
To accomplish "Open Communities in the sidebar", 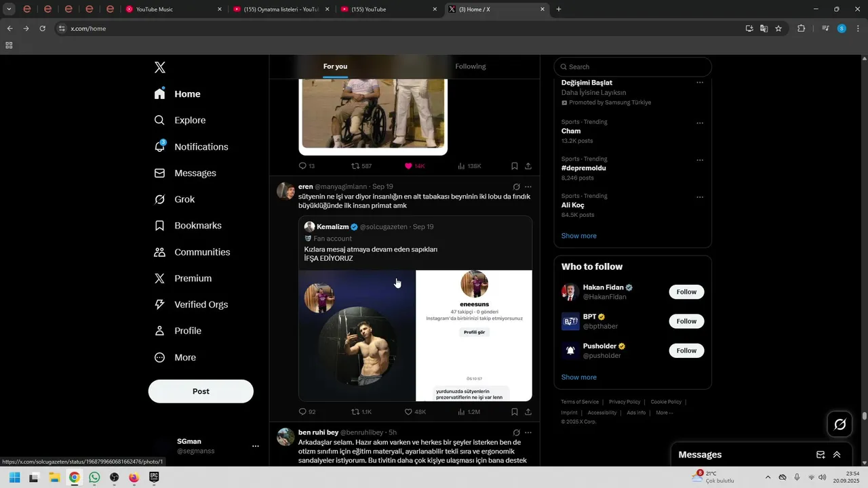I will (x=192, y=252).
